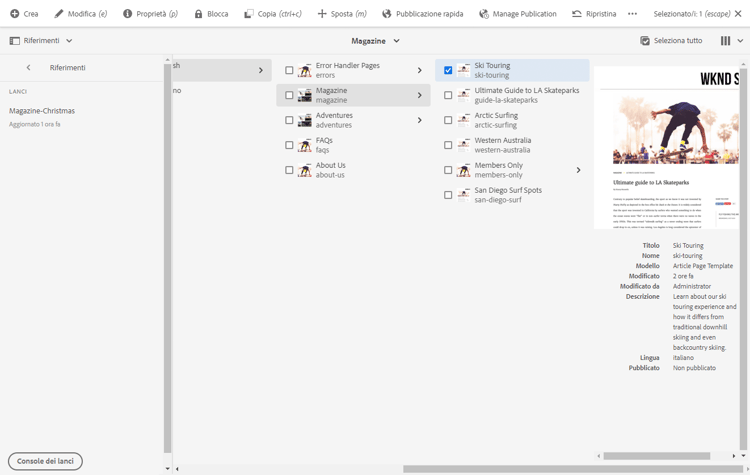Click the Manage Publication button label
The width and height of the screenshot is (750, 475).
click(524, 14)
